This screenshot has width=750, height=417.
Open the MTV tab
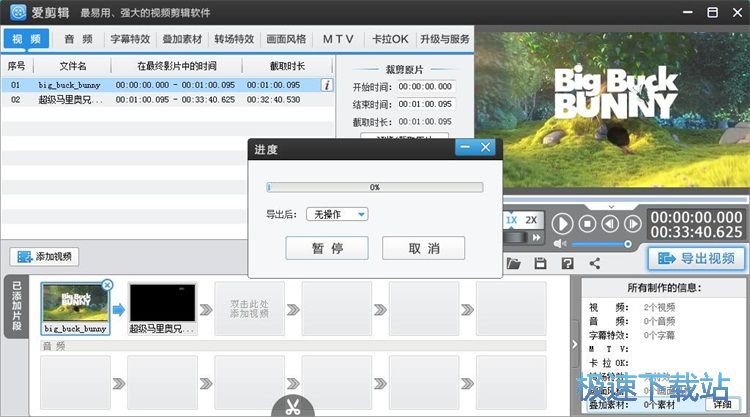pos(338,39)
